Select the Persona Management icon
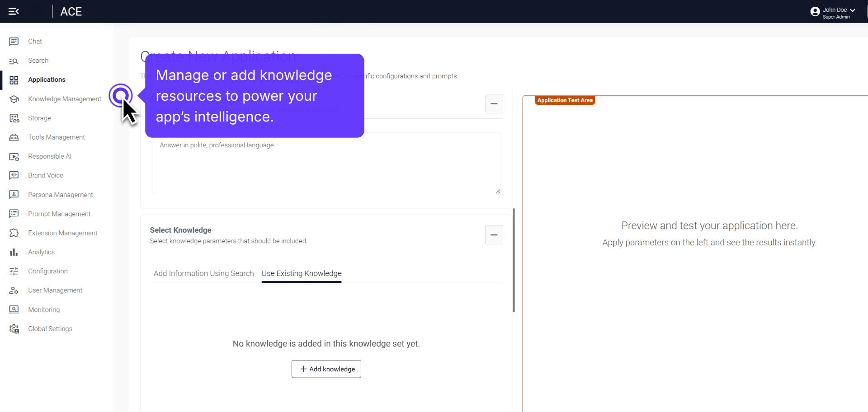Viewport: 868px width, 412px height. [x=14, y=194]
